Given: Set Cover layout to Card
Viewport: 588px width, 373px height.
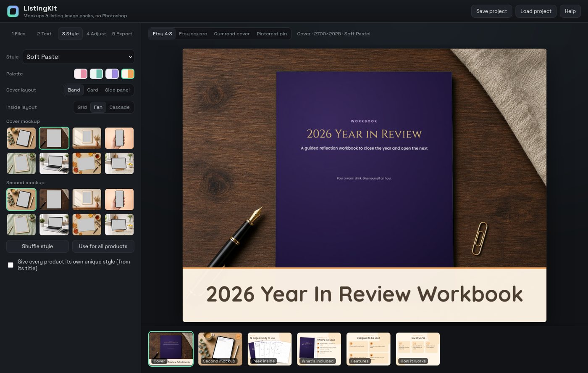Looking at the screenshot, I should (x=92, y=90).
